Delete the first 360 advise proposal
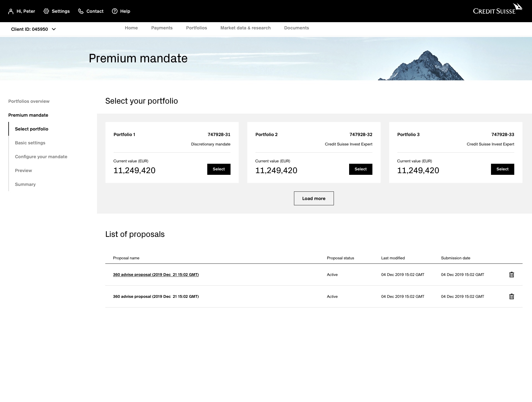Image resolution: width=532 pixels, height=402 pixels. pyautogui.click(x=511, y=275)
